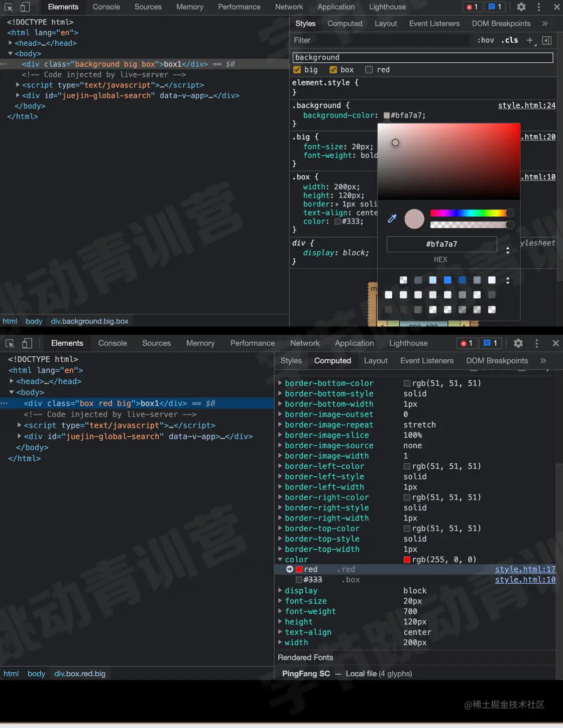Toggle device toolbar icon in lower DevTools panel

click(x=27, y=343)
